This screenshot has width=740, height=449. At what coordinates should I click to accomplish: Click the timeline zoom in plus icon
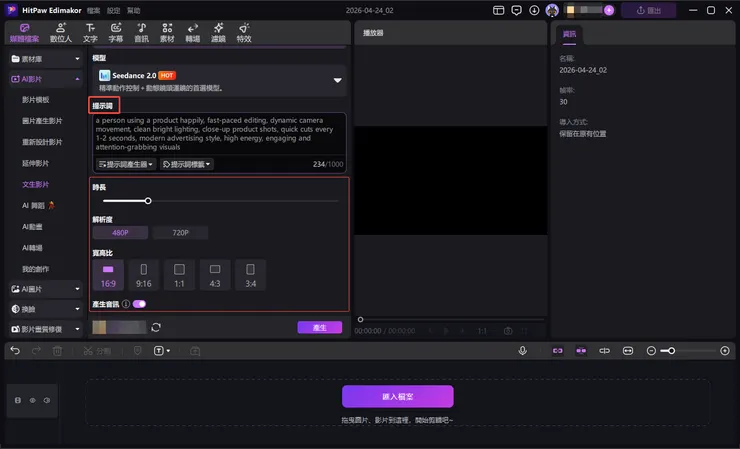725,351
